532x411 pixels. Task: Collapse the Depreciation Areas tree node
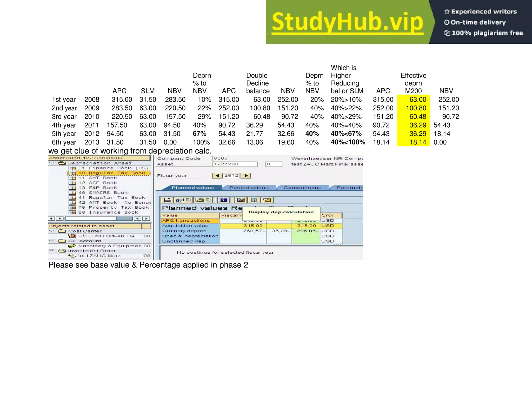[52, 163]
